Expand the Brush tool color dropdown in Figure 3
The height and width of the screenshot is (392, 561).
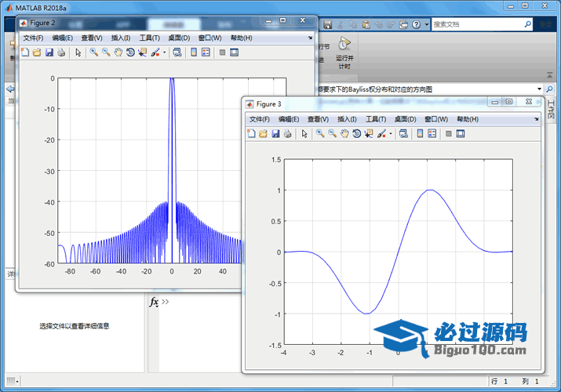pyautogui.click(x=391, y=134)
